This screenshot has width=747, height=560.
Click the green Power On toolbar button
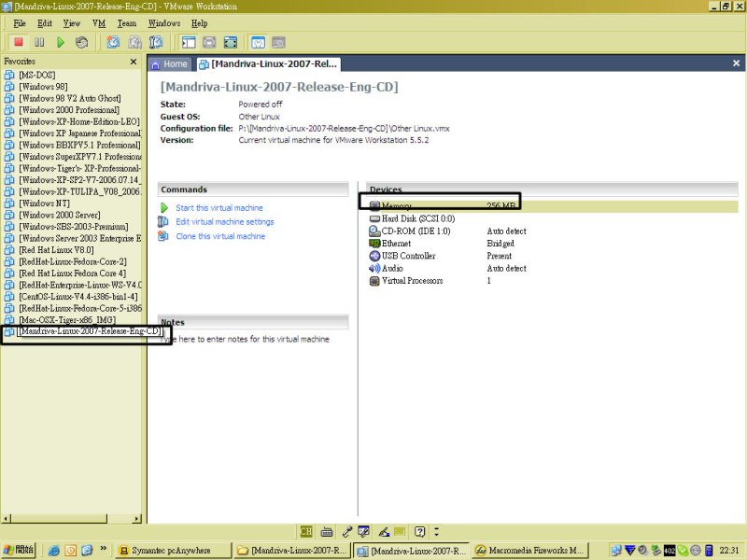click(61, 42)
